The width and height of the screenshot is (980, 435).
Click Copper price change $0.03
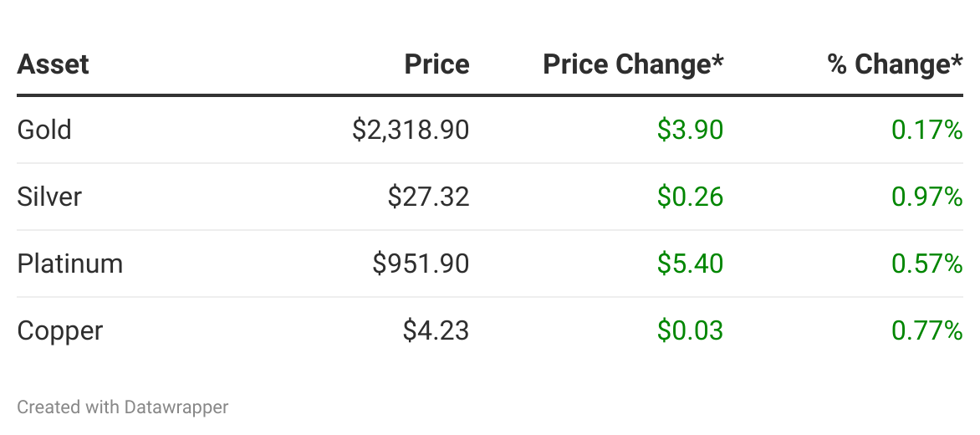tap(690, 330)
